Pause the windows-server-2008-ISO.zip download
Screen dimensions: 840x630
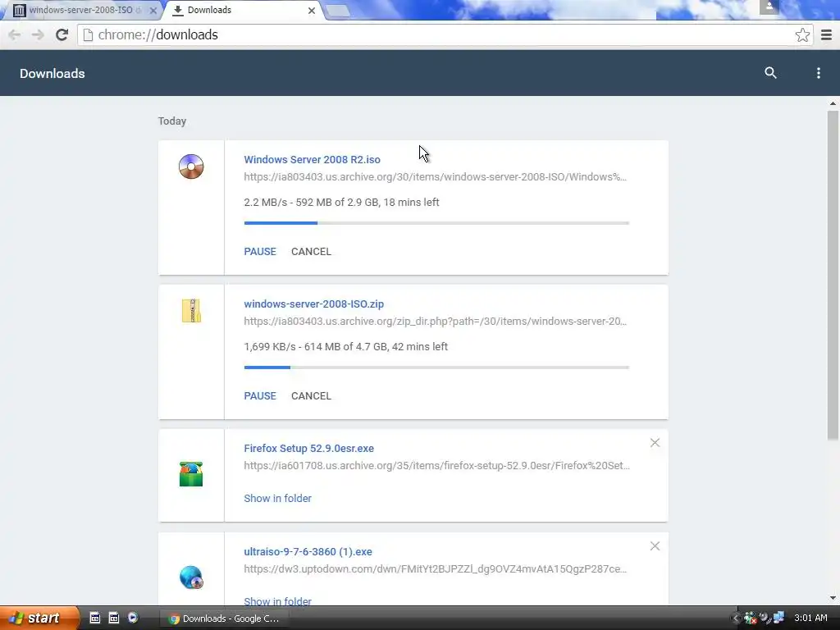point(260,396)
